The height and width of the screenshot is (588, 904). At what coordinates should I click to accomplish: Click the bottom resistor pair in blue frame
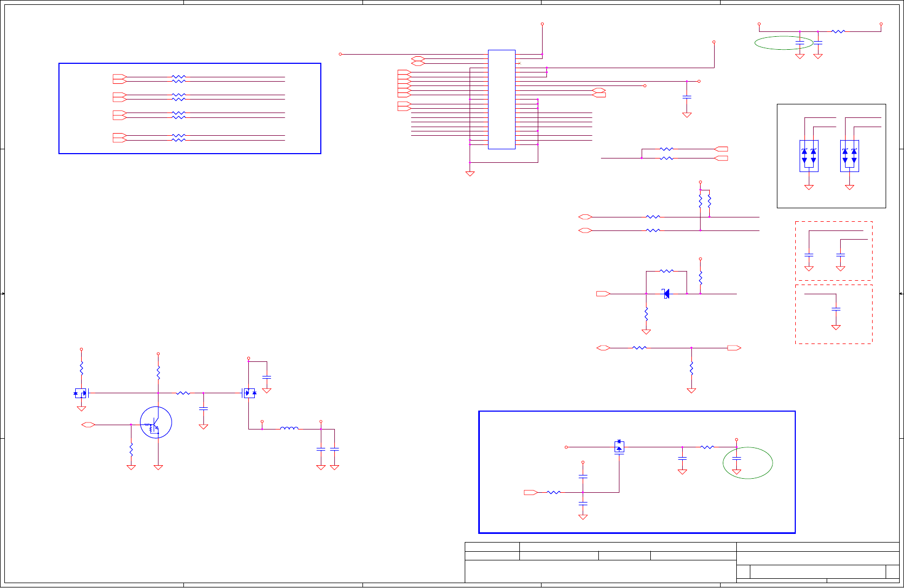(179, 138)
